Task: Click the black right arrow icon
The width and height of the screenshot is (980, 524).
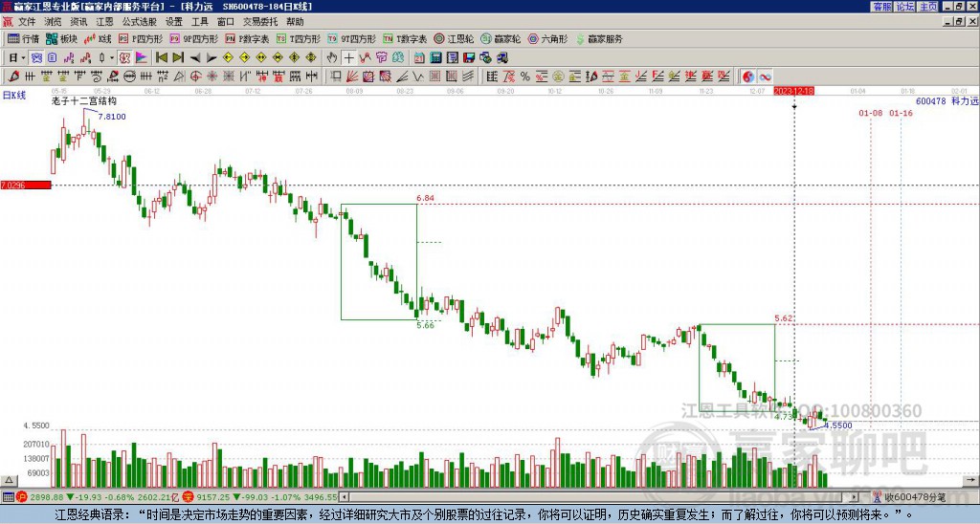Action: click(x=212, y=58)
